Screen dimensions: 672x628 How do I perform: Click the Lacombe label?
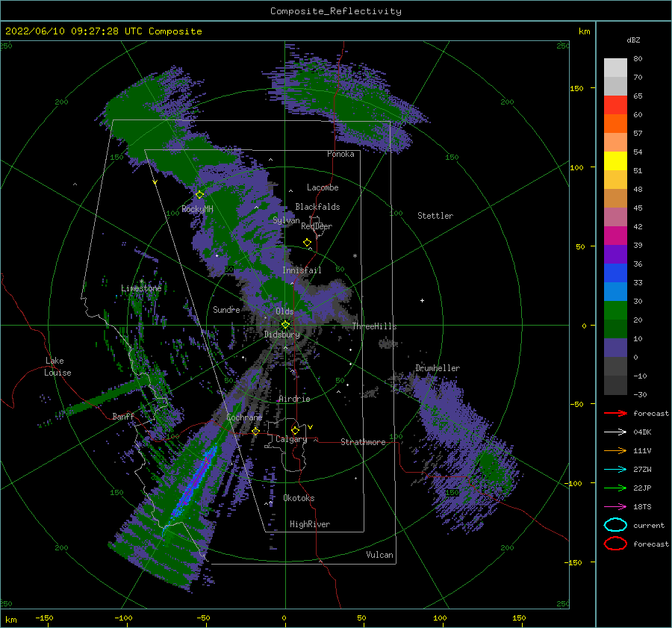click(323, 187)
